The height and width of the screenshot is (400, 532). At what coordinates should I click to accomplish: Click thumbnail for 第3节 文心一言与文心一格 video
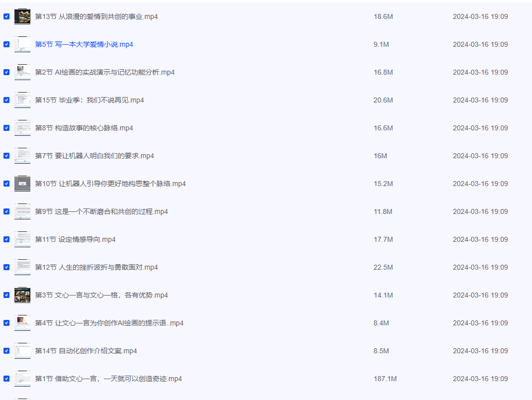click(x=22, y=295)
